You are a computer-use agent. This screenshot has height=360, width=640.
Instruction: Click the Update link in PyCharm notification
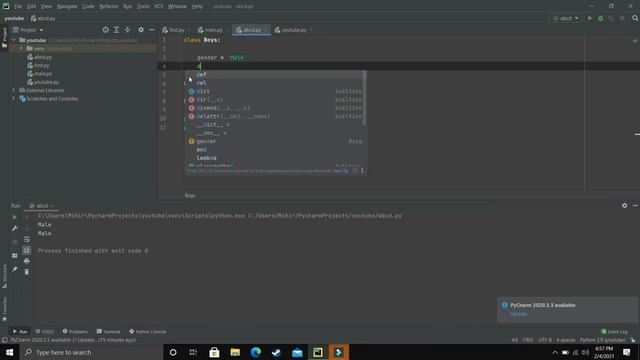point(520,314)
